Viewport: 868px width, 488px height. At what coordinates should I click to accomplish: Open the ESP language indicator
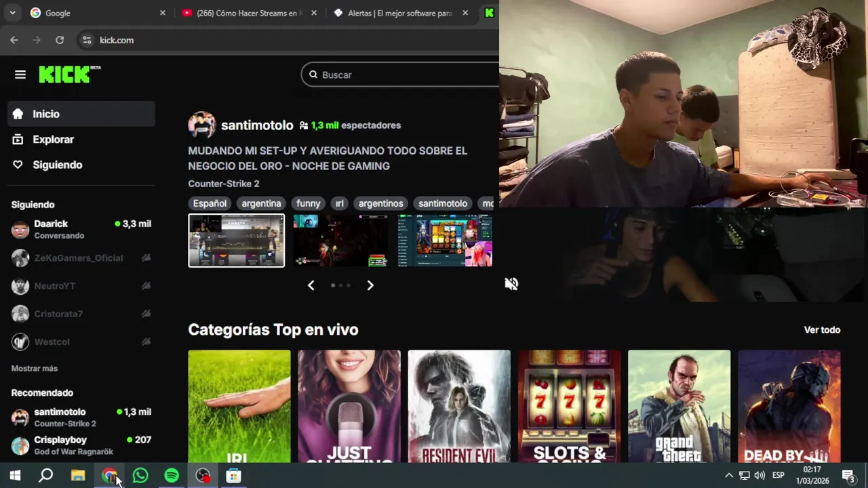pyautogui.click(x=778, y=476)
